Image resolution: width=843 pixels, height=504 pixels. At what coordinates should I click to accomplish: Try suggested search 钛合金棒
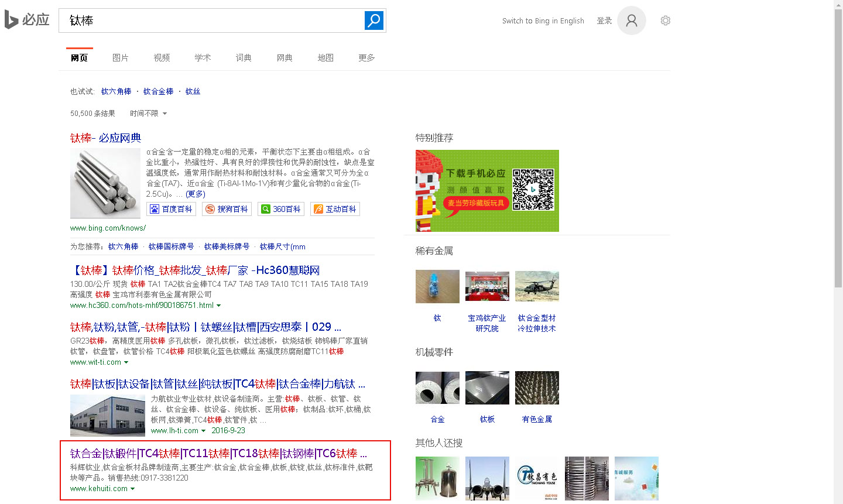coord(159,91)
